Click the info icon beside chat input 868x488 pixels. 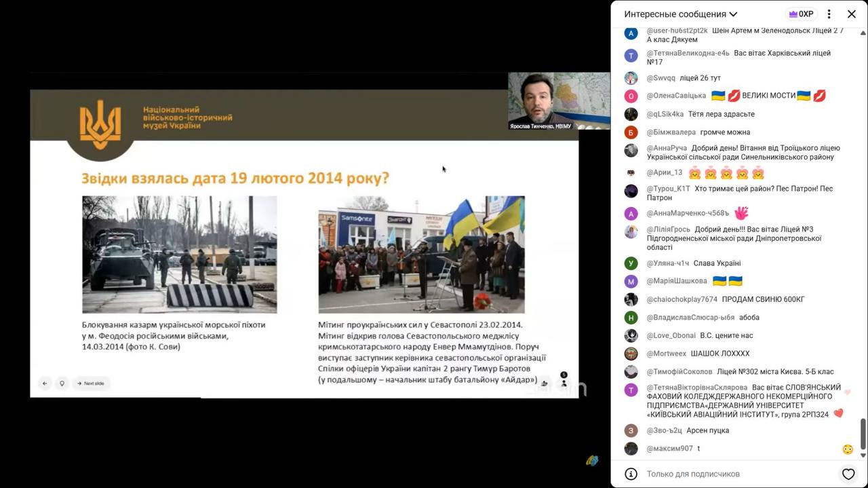[x=631, y=474]
